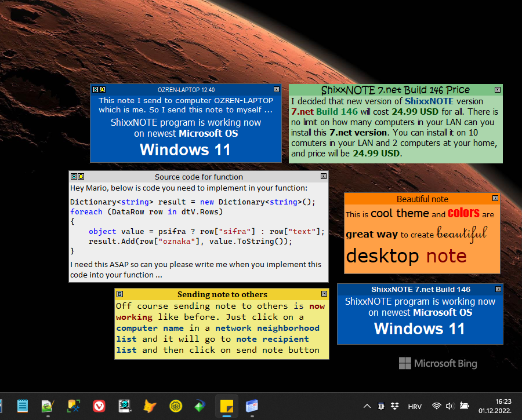Click the bell alarm icon on Source code note
The height and width of the screenshot is (420, 522).
(x=81, y=176)
